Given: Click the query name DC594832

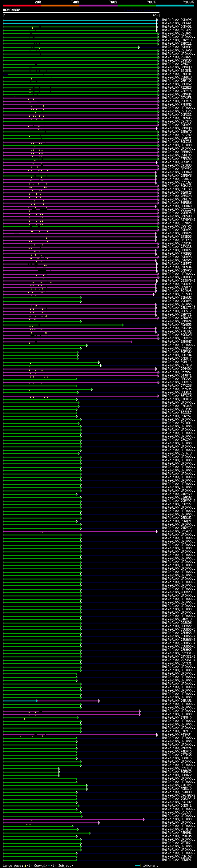Looking at the screenshot, I should coord(11,10).
